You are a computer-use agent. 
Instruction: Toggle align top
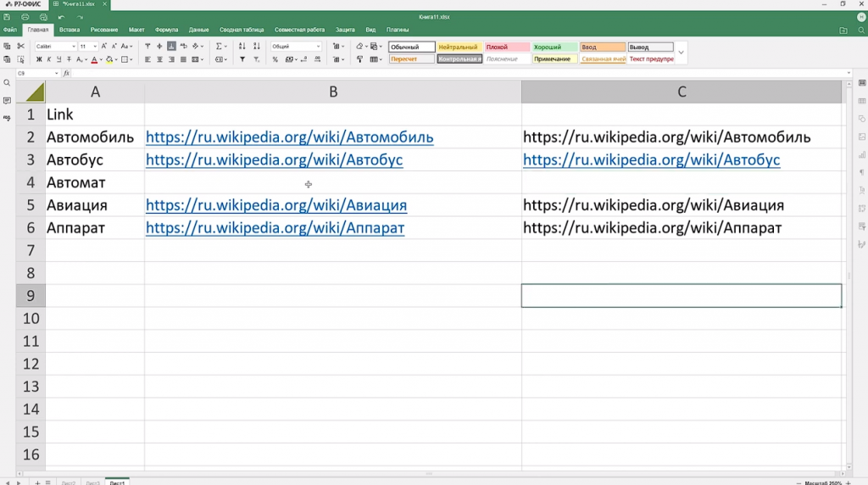[147, 47]
